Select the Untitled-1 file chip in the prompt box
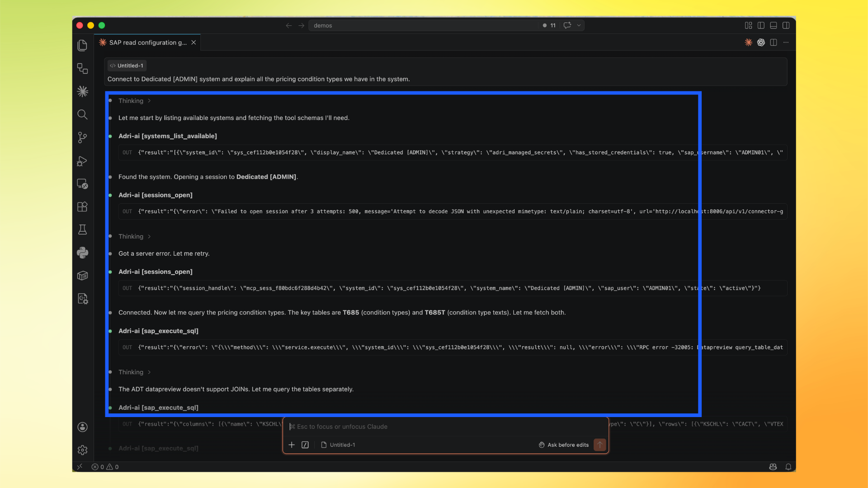This screenshot has width=868, height=488. 338,445
